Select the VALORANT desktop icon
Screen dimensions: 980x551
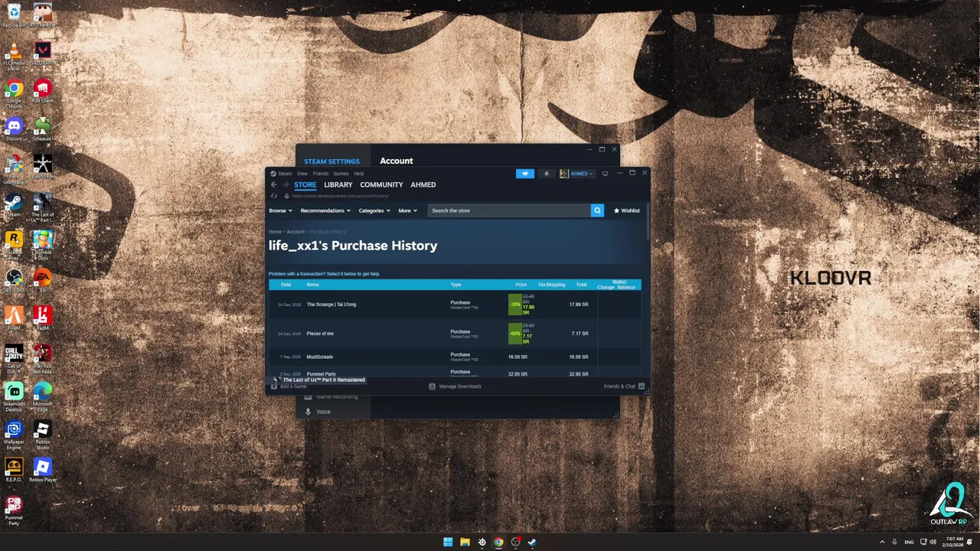click(x=43, y=54)
